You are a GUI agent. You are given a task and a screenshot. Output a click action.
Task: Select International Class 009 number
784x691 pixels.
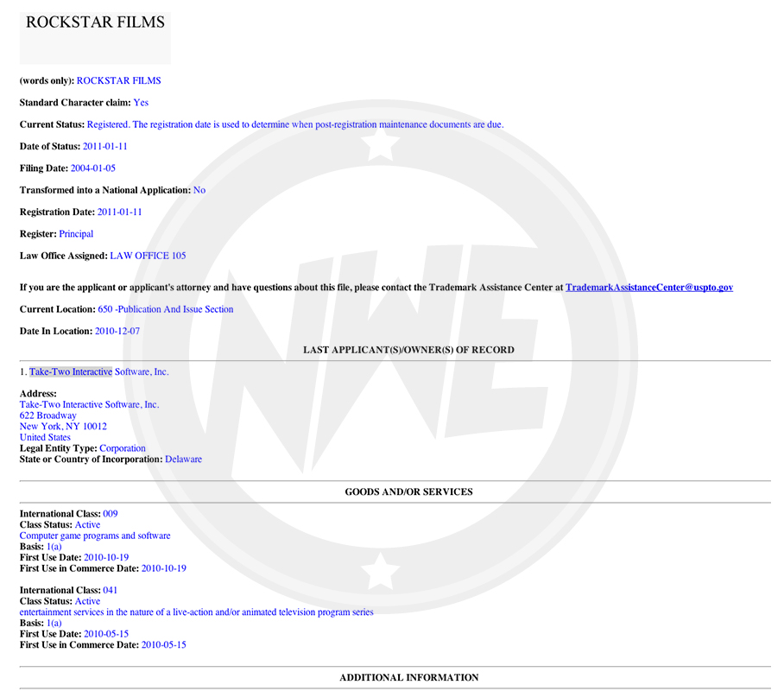click(110, 514)
